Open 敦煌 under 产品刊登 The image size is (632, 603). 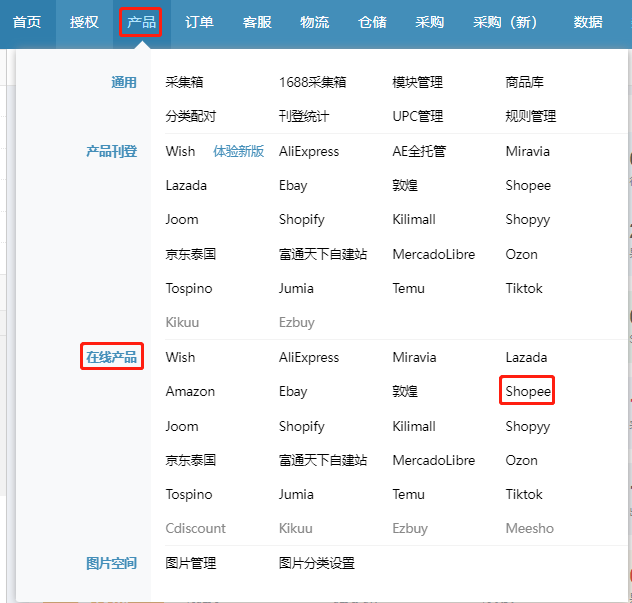click(x=405, y=186)
